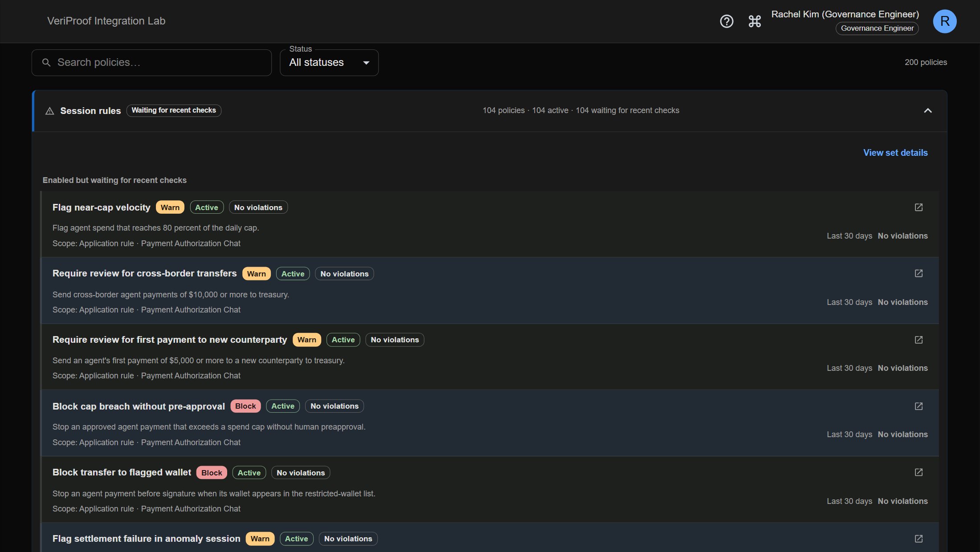Collapse the Session rules section chevron

point(928,110)
